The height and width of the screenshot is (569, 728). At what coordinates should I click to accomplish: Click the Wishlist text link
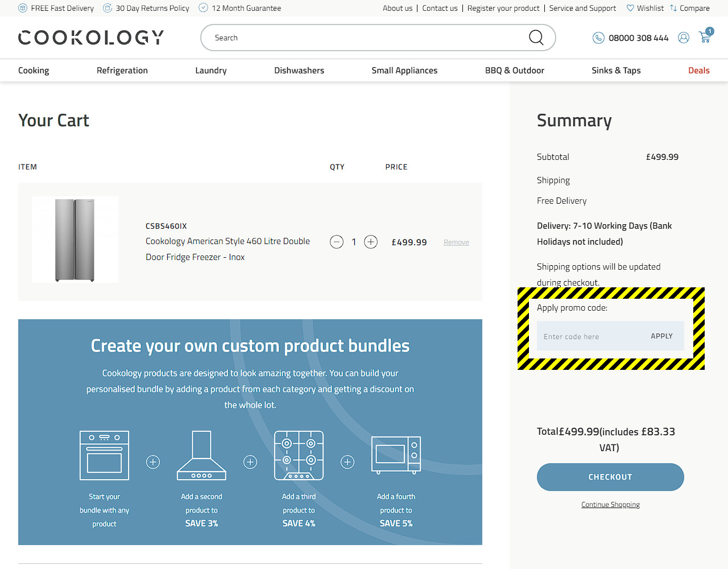click(x=650, y=8)
